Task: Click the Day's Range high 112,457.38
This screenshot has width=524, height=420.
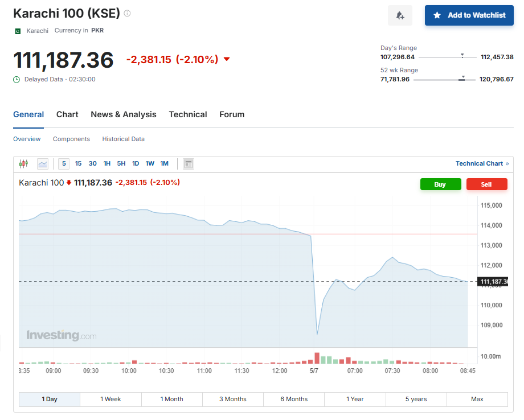Action: [497, 57]
